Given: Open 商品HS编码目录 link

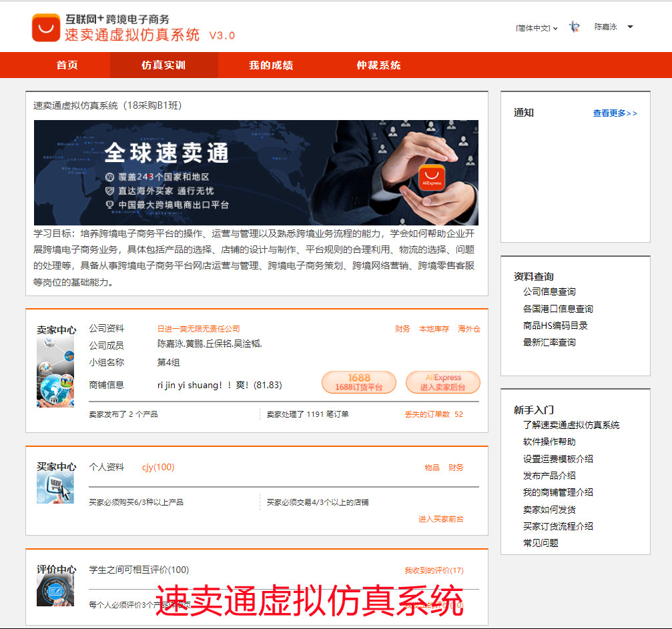Looking at the screenshot, I should coord(555,326).
